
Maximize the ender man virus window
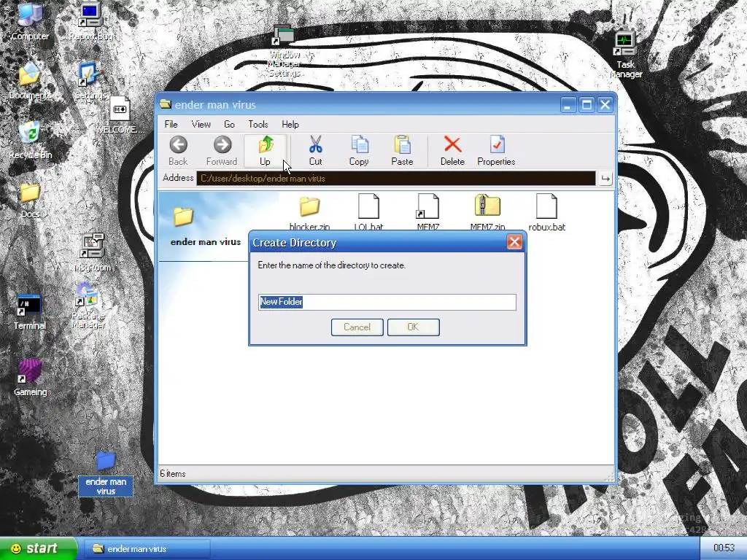pos(587,105)
